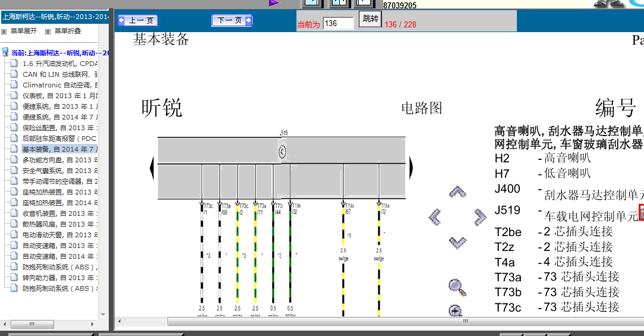Click the zoom-in plus magnifier icon
The image size is (644, 336).
[x=456, y=310]
